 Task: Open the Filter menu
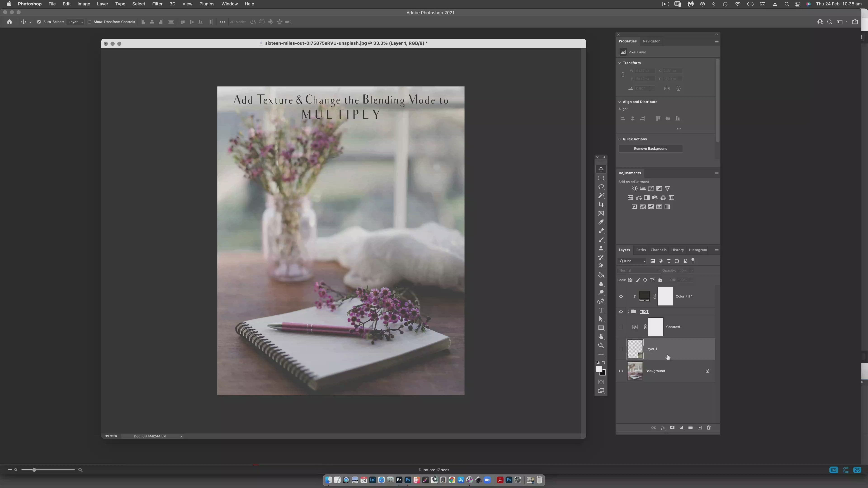pyautogui.click(x=157, y=4)
